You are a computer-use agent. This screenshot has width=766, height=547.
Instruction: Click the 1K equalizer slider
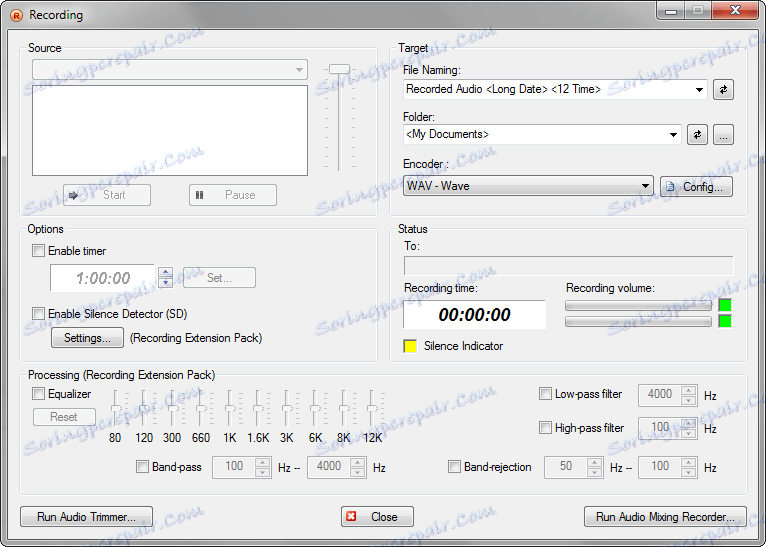pos(230,409)
